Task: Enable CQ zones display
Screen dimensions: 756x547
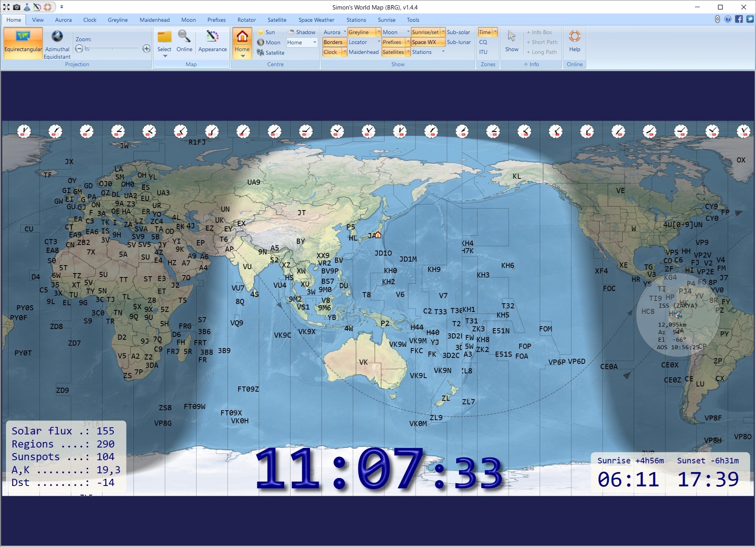Action: (484, 42)
